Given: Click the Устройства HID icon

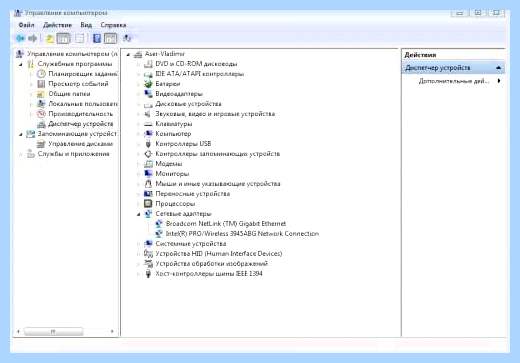Looking at the screenshot, I should pos(148,254).
